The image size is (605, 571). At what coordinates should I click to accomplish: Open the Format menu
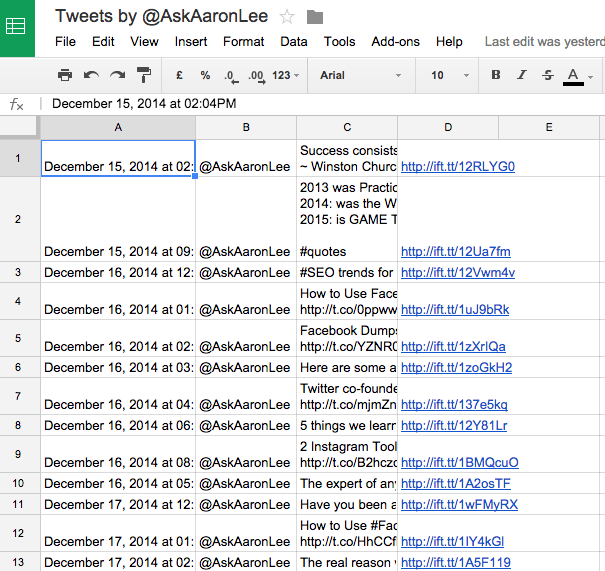(243, 41)
